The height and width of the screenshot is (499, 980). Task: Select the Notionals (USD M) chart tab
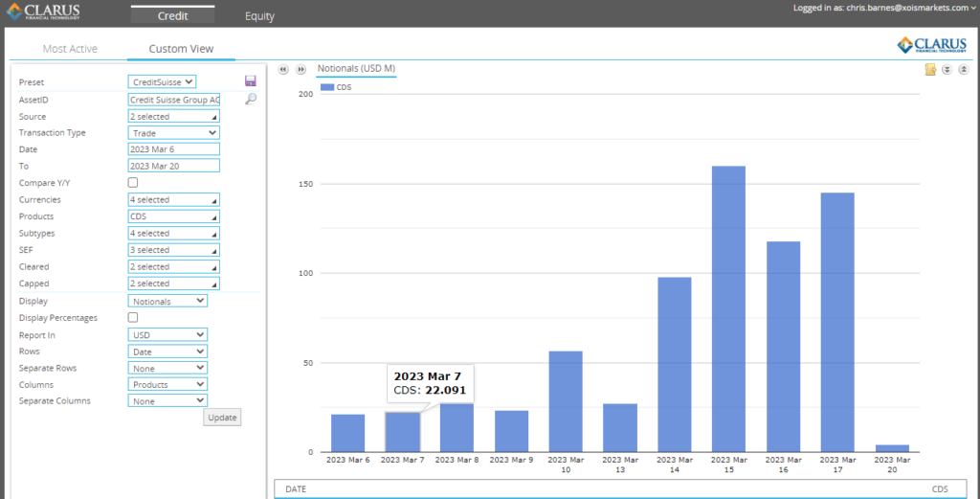pos(356,69)
